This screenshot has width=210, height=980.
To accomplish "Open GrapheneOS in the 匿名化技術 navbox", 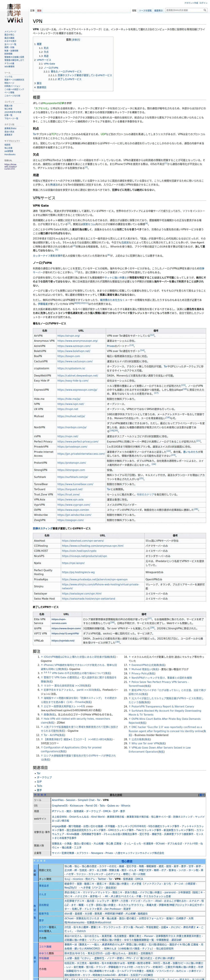I will (60, 805).
